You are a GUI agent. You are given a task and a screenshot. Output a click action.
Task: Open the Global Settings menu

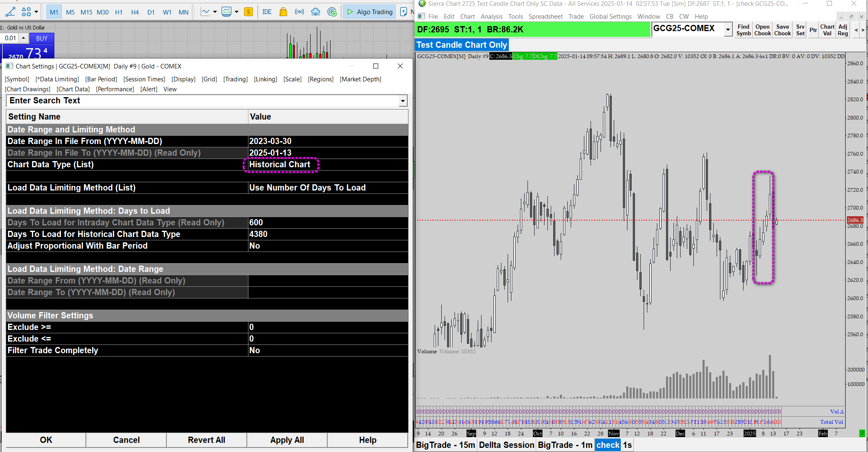[x=610, y=16]
